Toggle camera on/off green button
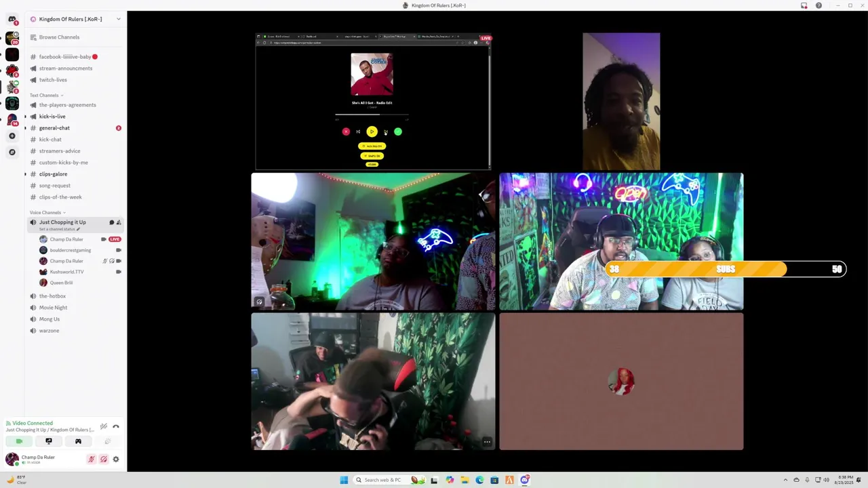 click(x=19, y=441)
